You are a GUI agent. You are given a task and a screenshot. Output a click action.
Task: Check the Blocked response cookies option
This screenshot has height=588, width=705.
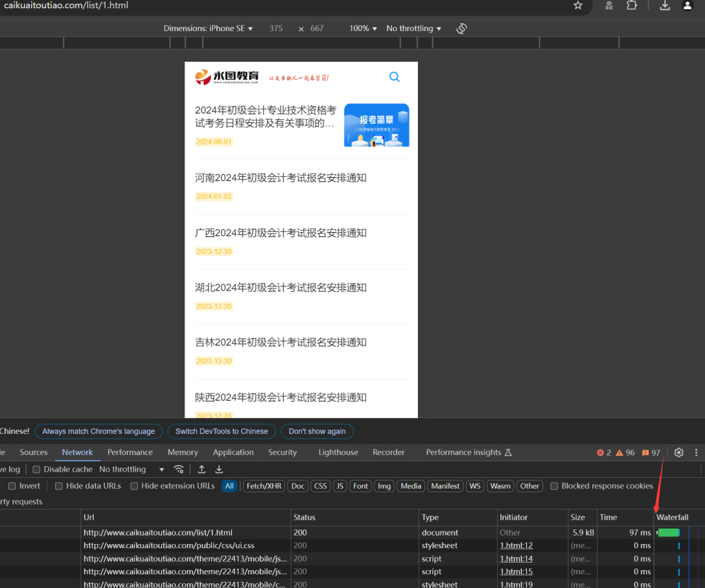554,486
